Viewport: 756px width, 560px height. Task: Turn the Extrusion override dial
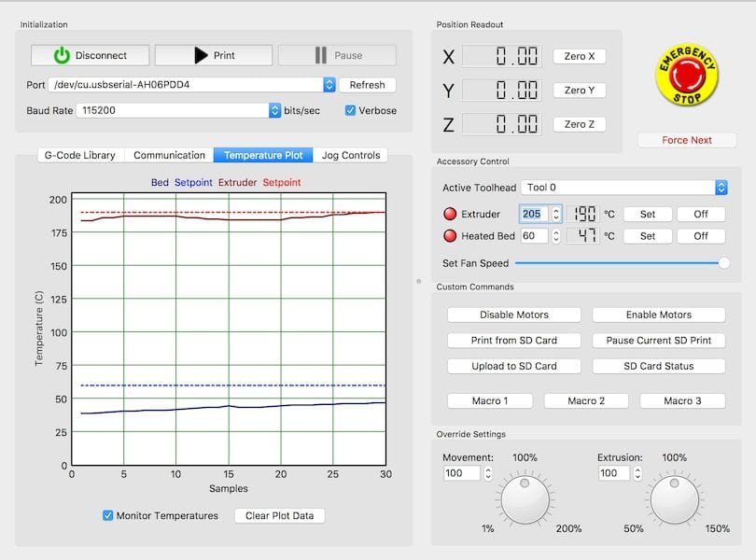[674, 499]
